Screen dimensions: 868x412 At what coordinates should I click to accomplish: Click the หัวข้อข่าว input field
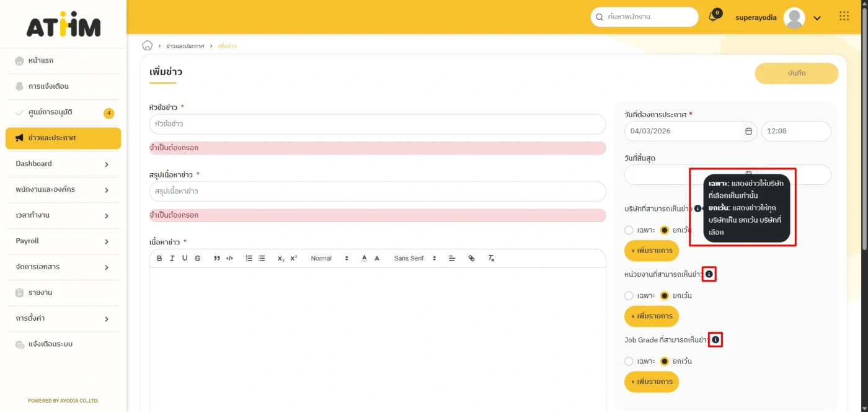click(377, 124)
